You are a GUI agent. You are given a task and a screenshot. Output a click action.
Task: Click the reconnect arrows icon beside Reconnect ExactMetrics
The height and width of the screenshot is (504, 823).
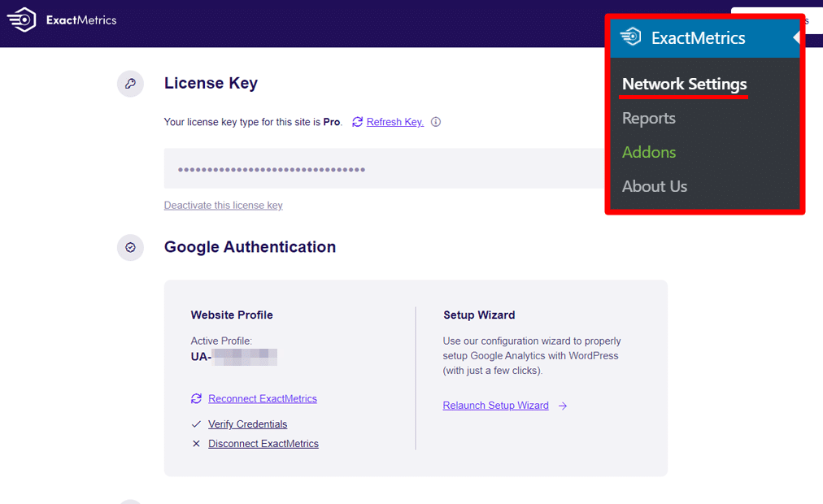[x=196, y=398]
